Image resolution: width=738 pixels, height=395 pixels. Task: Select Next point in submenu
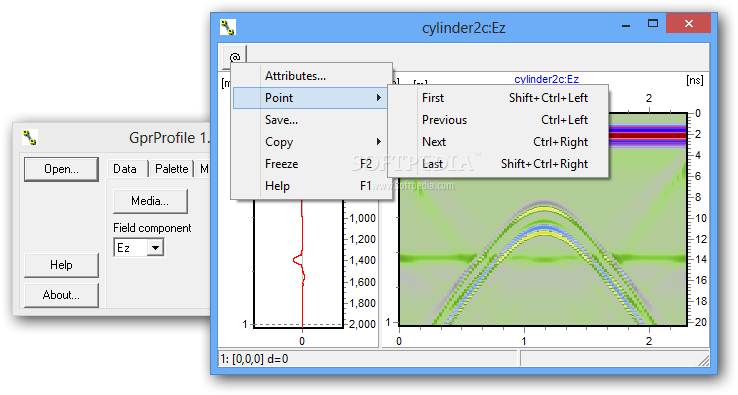(x=498, y=142)
